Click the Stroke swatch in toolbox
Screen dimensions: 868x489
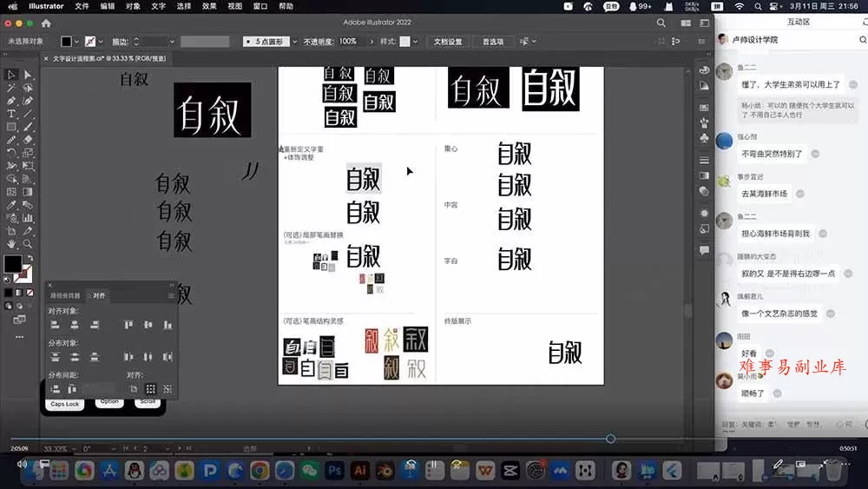(x=23, y=274)
